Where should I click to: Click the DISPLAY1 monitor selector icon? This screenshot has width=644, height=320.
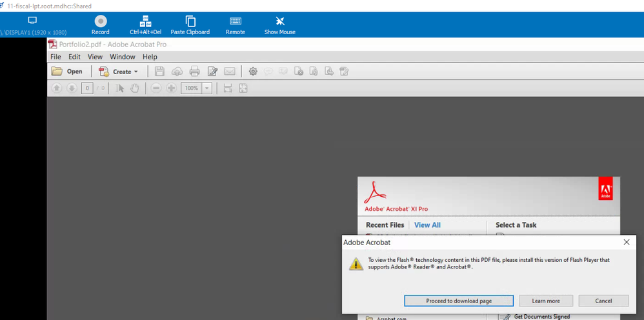[32, 21]
